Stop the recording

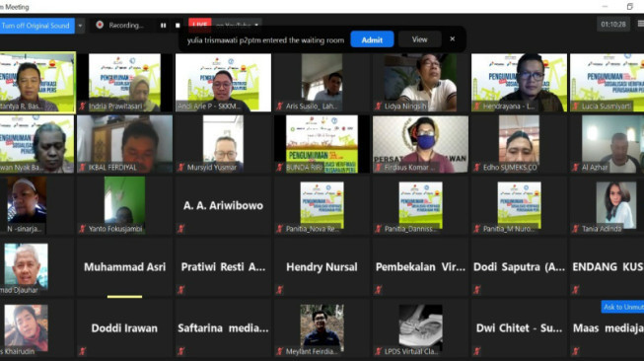[178, 26]
